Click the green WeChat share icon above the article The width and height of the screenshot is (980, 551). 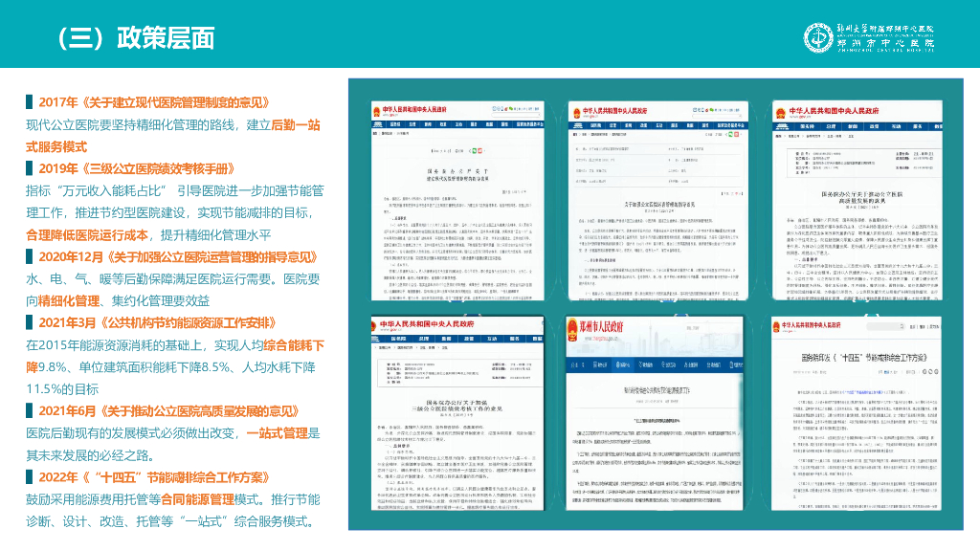click(x=474, y=151)
